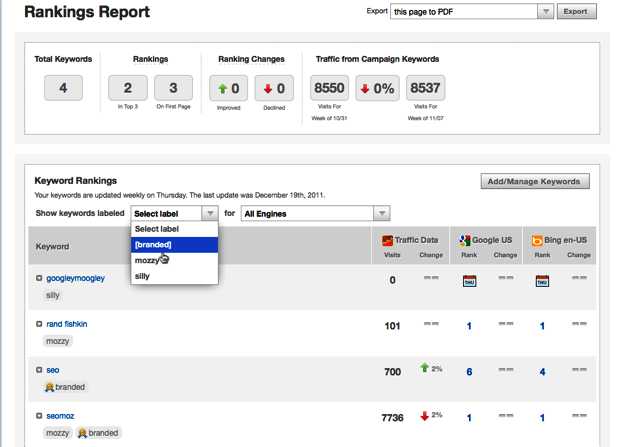620x447 pixels.
Task: Open the seo keyword link
Action: (x=53, y=370)
